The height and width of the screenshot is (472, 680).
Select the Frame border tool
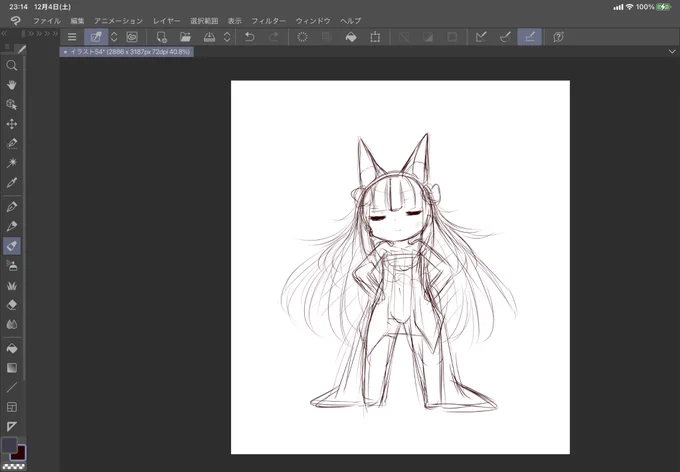pos(12,407)
